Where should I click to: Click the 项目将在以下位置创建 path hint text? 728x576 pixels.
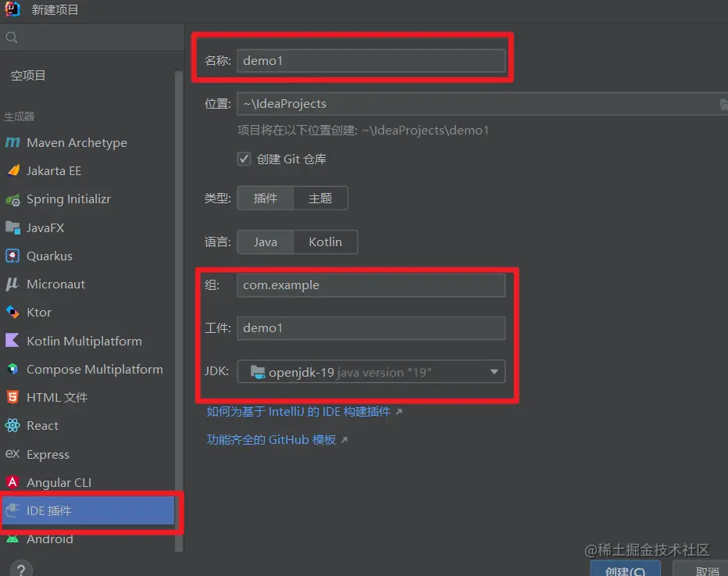(x=362, y=130)
